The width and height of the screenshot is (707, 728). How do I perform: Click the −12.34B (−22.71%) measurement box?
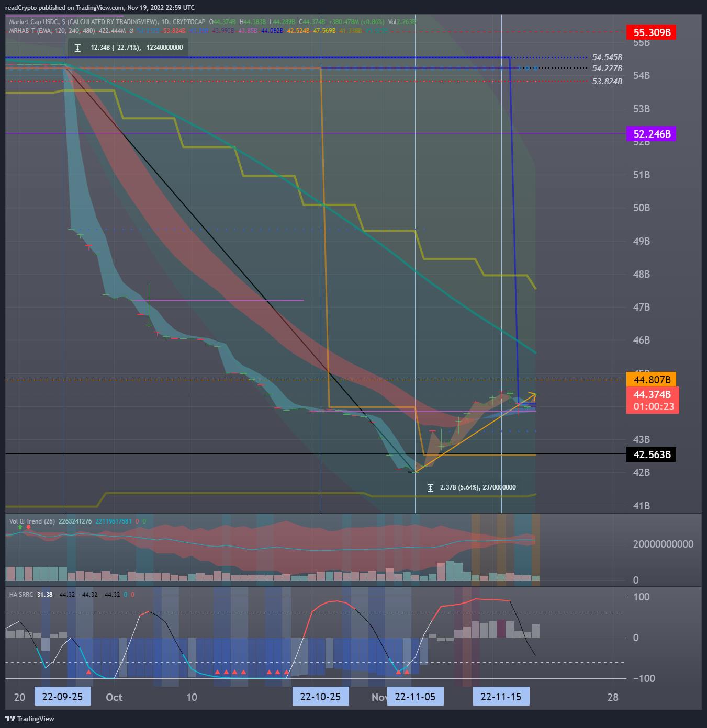point(128,48)
